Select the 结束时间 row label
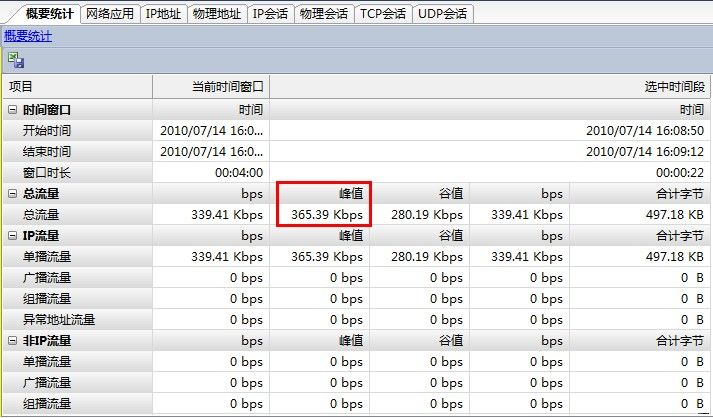Image resolution: width=713 pixels, height=418 pixels. click(x=47, y=152)
